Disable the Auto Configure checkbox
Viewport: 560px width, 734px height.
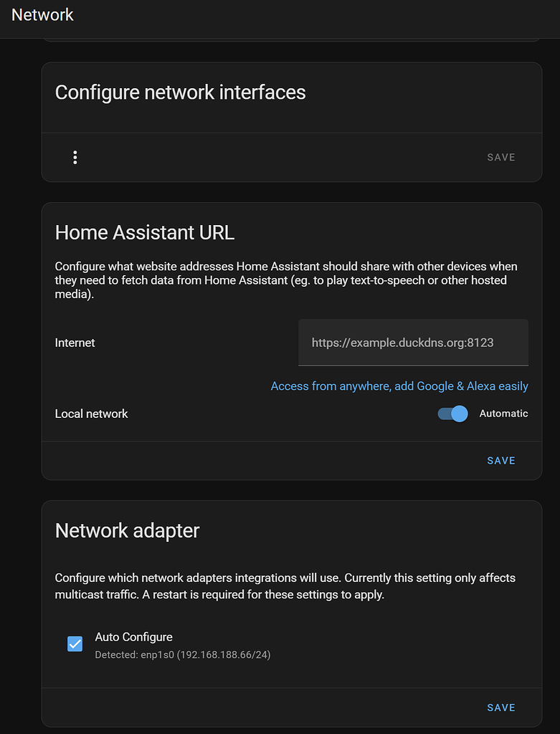tap(75, 644)
